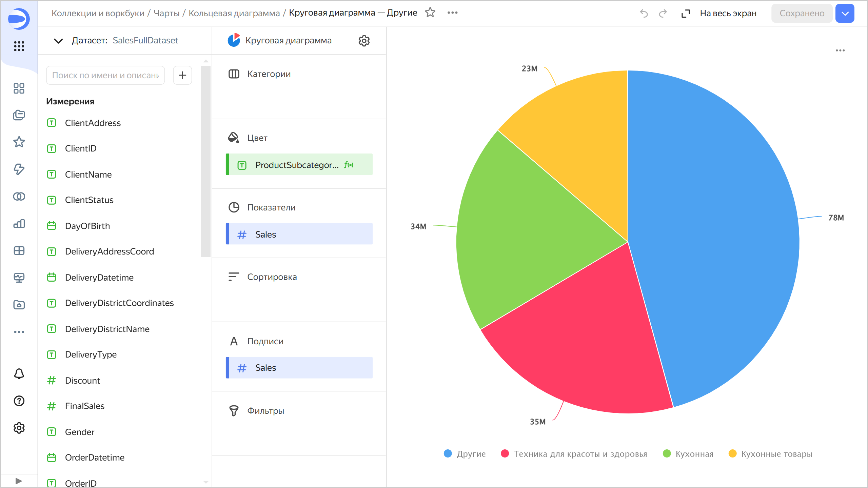
Task: Click На весь экран to enter fullscreen
Action: pos(728,13)
